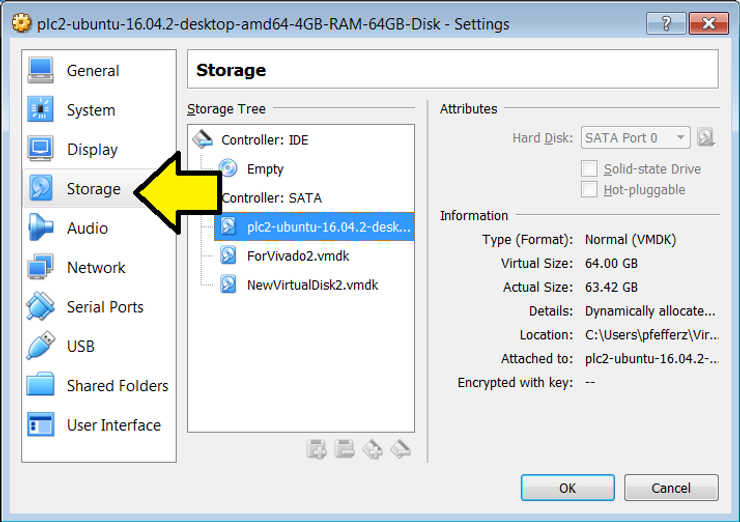This screenshot has width=740, height=522.
Task: Enable the Solid-state Drive checkbox
Action: pos(589,168)
